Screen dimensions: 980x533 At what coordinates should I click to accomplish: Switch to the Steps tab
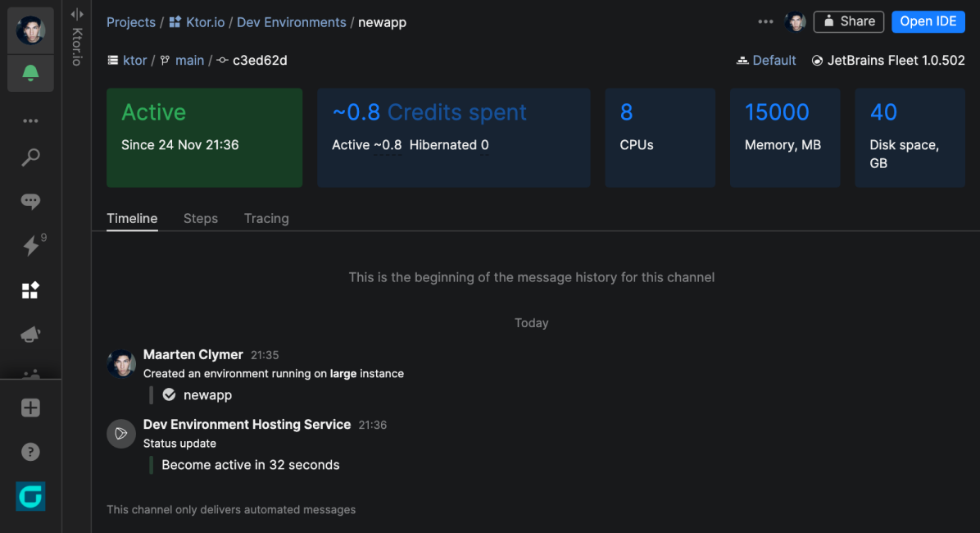click(200, 218)
